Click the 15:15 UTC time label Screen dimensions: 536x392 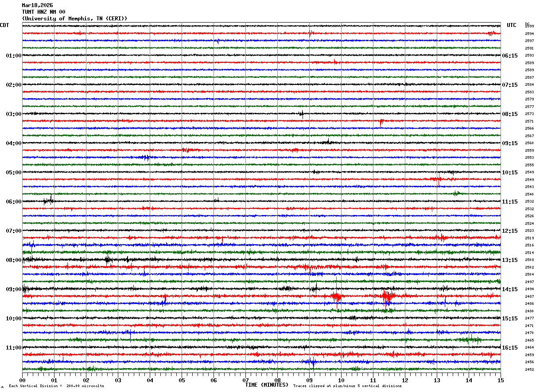pos(510,319)
